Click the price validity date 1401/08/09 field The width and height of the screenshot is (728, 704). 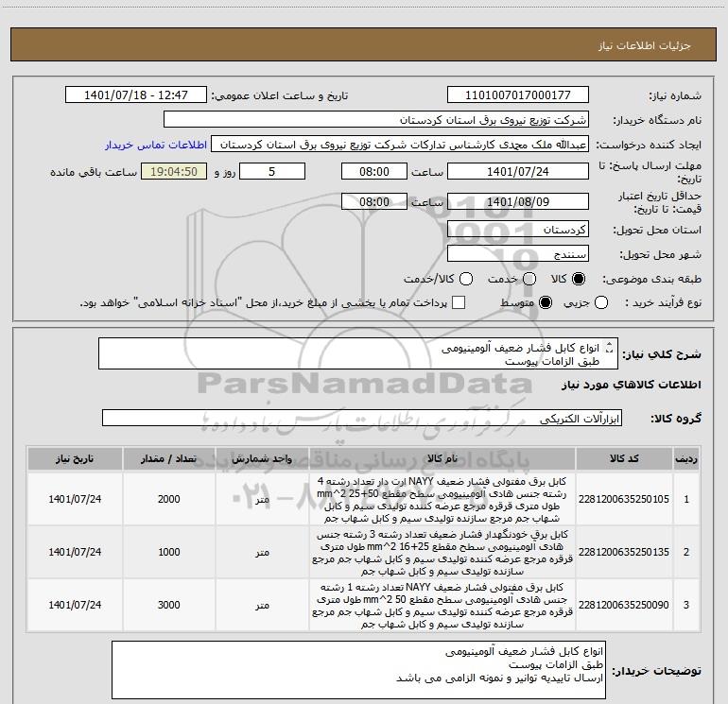pyautogui.click(x=518, y=201)
